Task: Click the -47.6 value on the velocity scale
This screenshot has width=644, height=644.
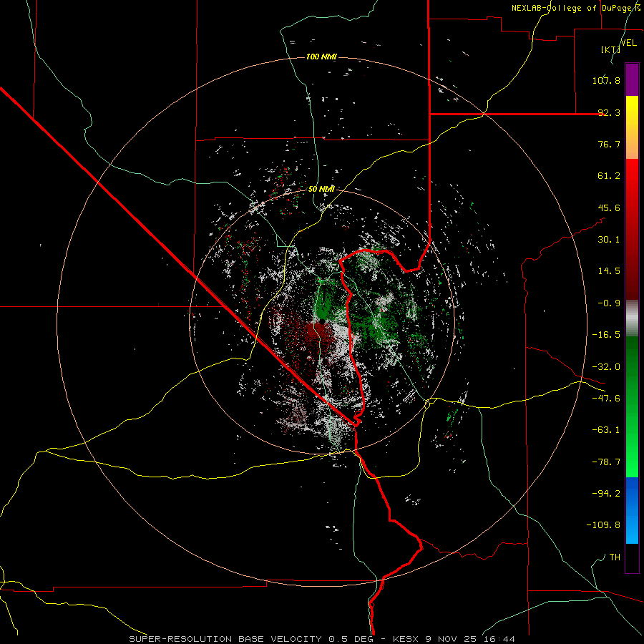Action: pos(606,399)
